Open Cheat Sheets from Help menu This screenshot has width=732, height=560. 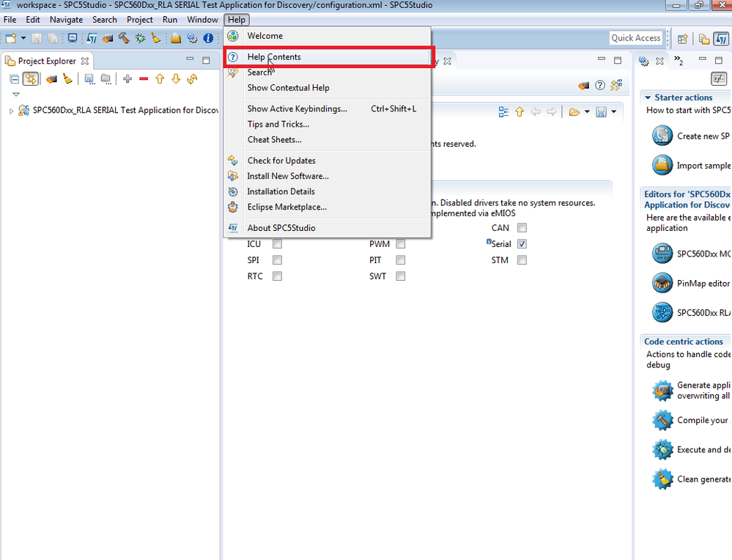(x=328, y=140)
